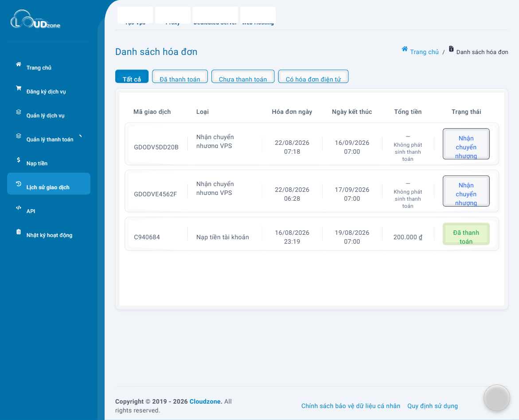Click the breadcrumb home icon
The width and height of the screenshot is (519, 420).
pos(405,49)
